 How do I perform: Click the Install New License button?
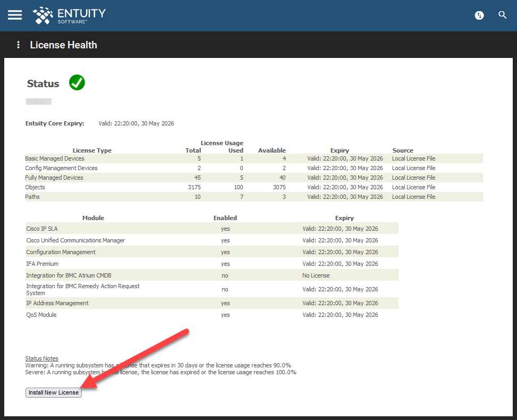pos(54,392)
